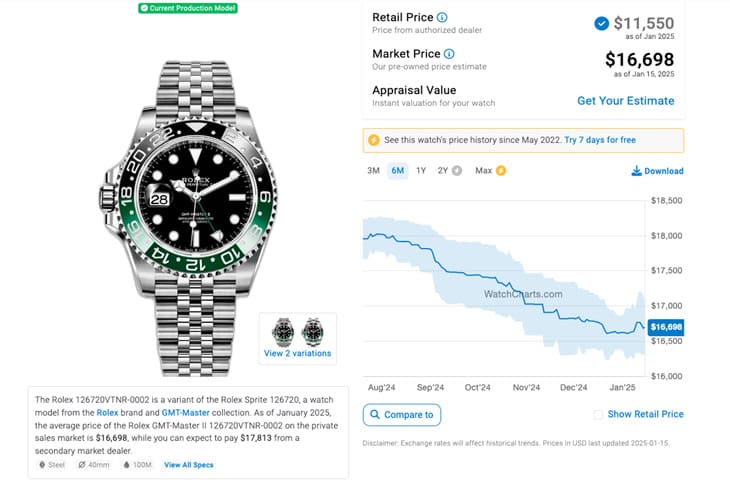The image size is (730, 482).
Task: Open Get Your Estimate appraisal link
Action: coord(625,101)
